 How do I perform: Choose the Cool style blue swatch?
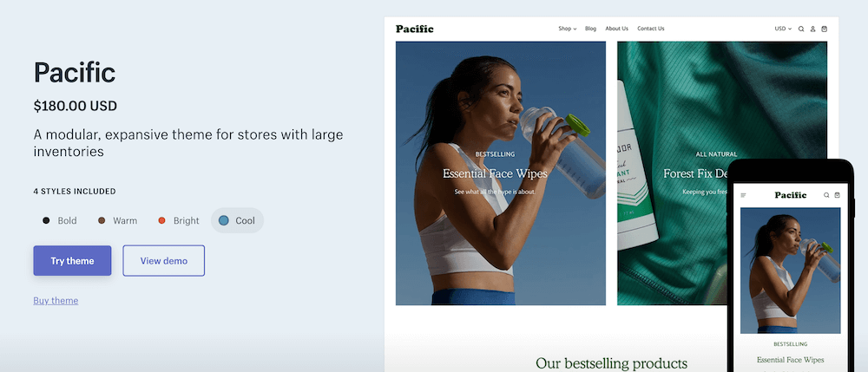click(x=224, y=220)
